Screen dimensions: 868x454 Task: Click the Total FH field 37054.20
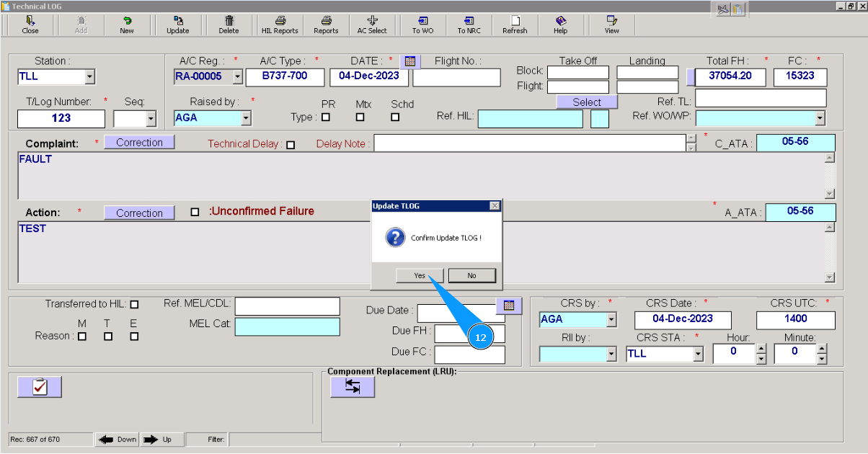click(730, 77)
